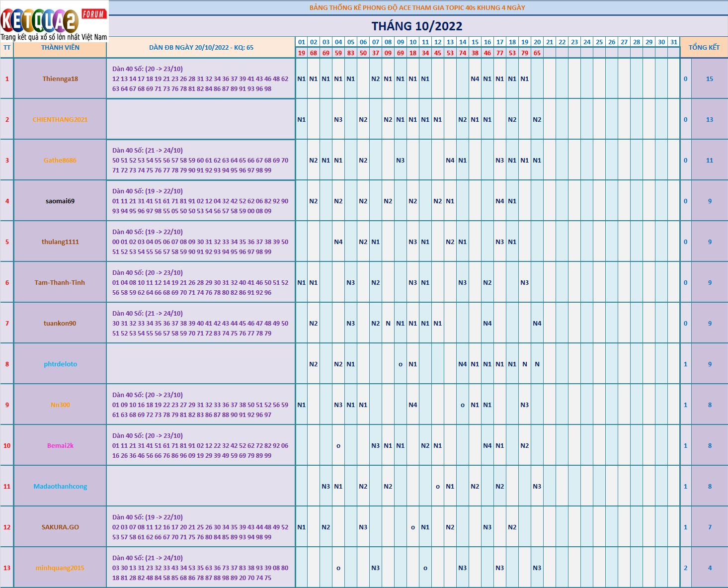Click the result '19' under day 01

[302, 53]
